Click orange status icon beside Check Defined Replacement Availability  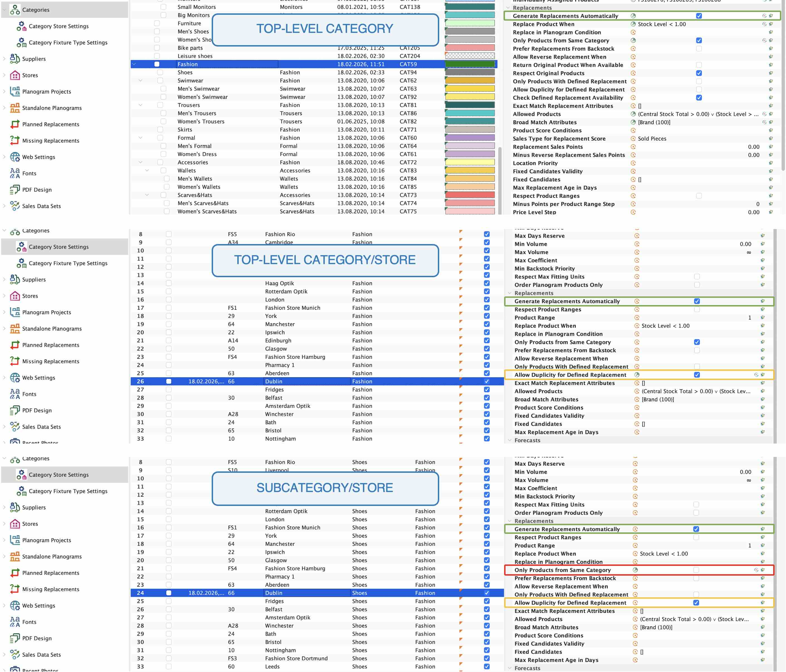tap(633, 98)
